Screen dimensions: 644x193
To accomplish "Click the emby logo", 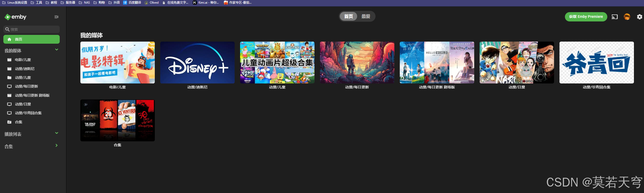I will click(x=16, y=17).
